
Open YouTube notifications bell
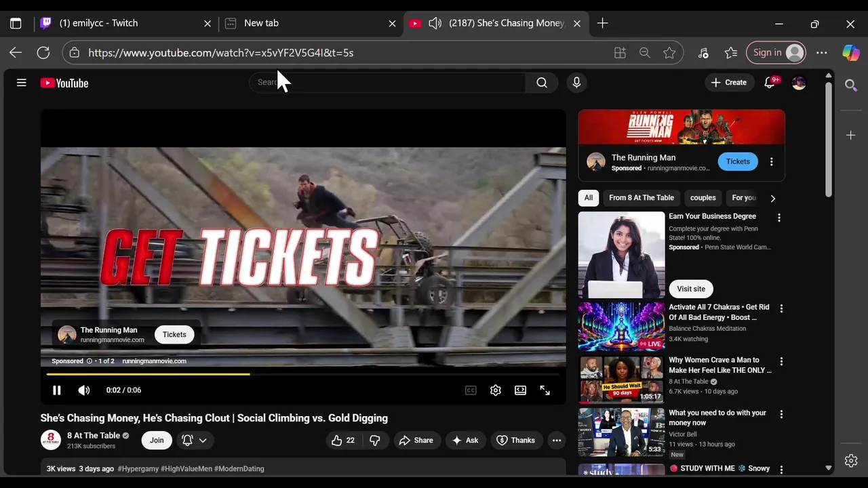[x=770, y=83]
